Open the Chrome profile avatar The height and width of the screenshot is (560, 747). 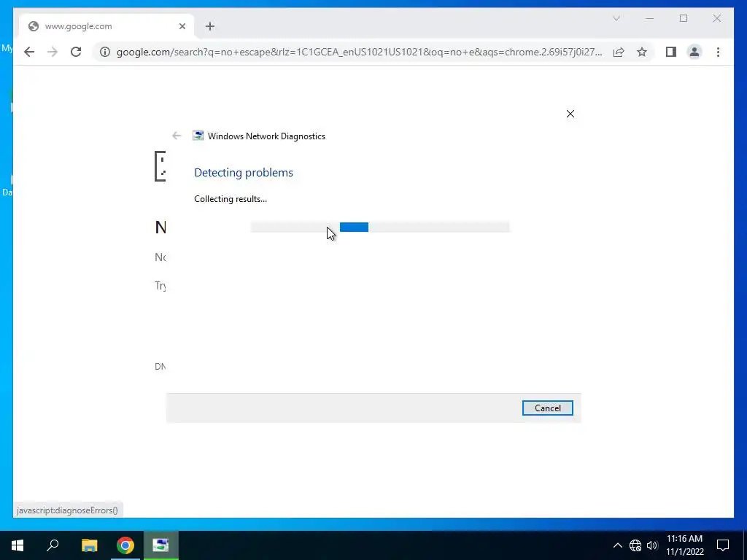(x=694, y=52)
